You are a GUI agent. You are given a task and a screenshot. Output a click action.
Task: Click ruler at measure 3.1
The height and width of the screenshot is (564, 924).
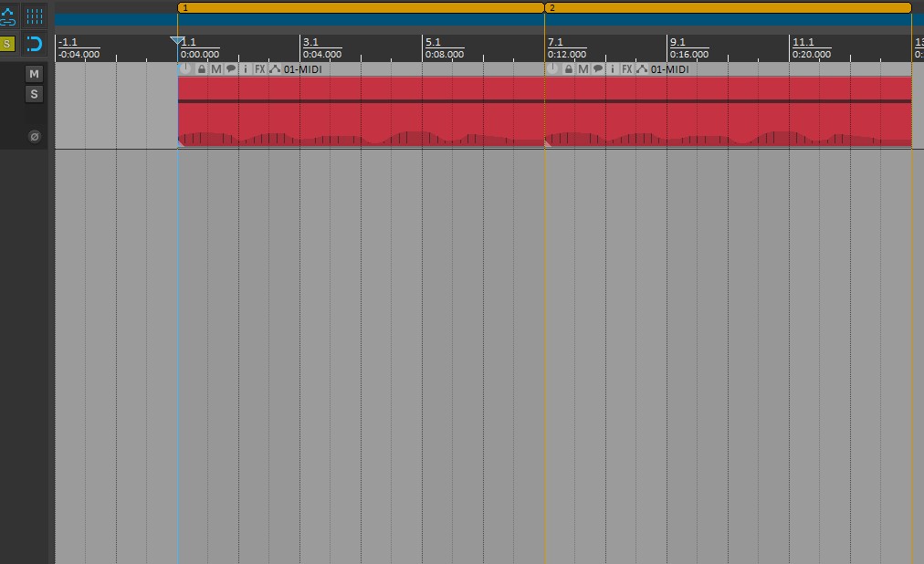tap(310, 42)
